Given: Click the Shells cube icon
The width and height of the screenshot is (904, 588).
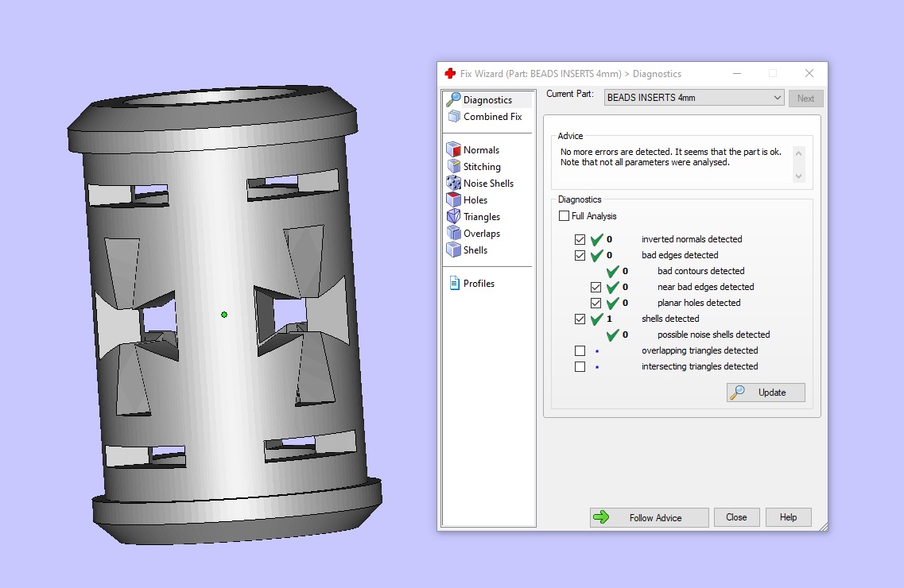Looking at the screenshot, I should (x=454, y=250).
